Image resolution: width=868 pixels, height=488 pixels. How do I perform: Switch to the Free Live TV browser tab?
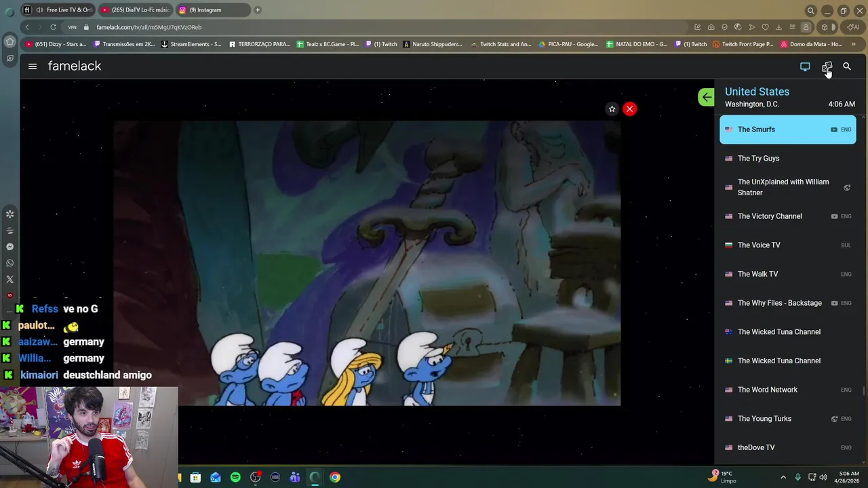(58, 10)
